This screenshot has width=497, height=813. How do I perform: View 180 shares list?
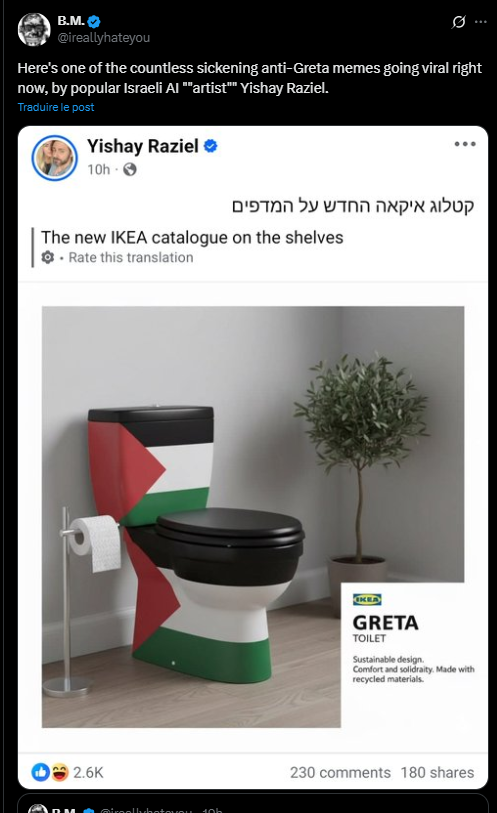[437, 773]
